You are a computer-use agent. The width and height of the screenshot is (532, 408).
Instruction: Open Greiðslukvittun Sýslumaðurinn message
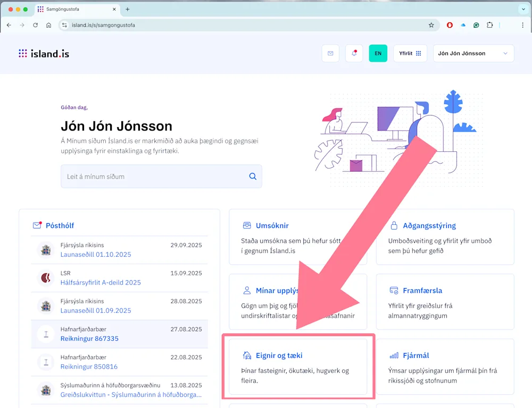[131, 395]
